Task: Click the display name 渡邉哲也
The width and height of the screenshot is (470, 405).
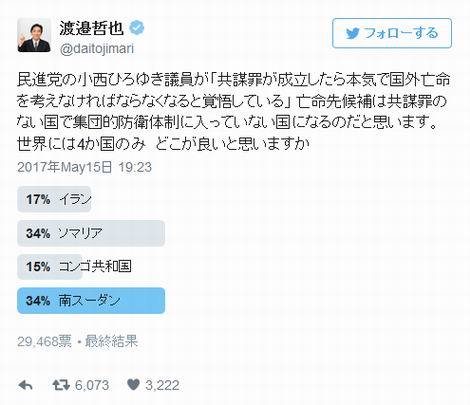Action: pos(92,28)
